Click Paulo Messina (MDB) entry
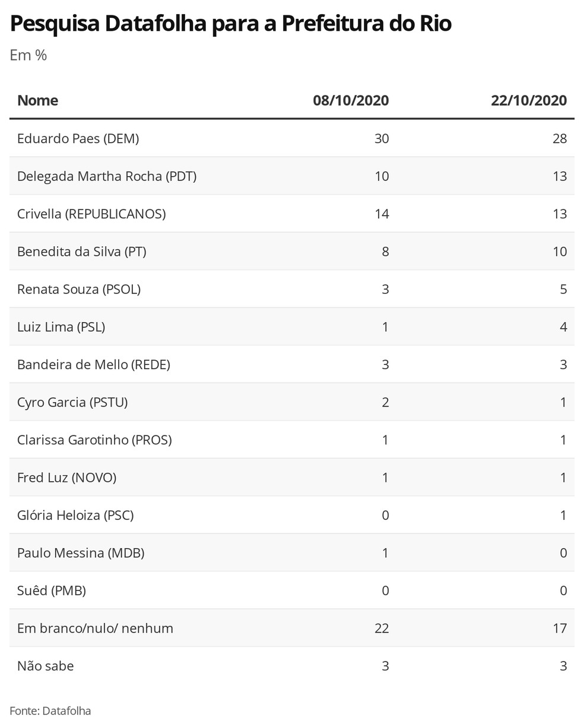The image size is (584, 728). point(81,553)
